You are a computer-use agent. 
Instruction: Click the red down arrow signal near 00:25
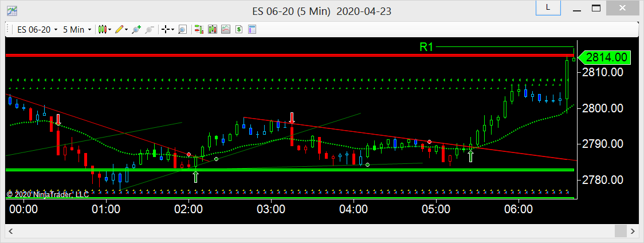58,120
